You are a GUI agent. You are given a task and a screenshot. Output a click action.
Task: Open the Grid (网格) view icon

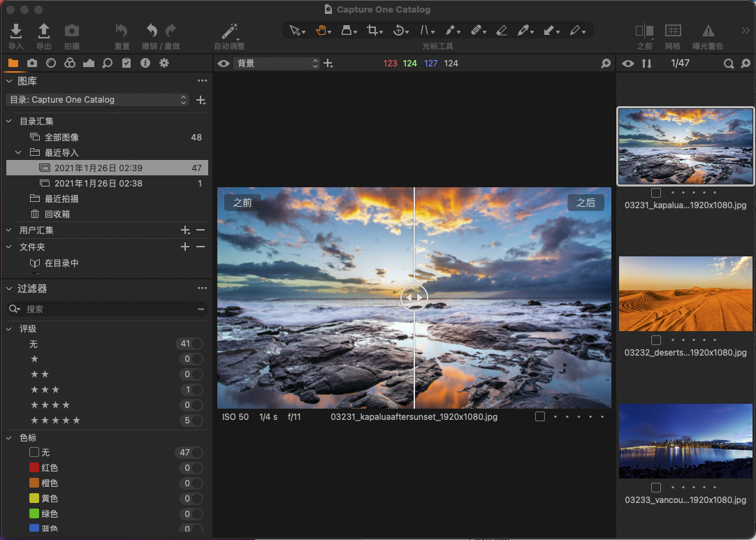click(672, 31)
